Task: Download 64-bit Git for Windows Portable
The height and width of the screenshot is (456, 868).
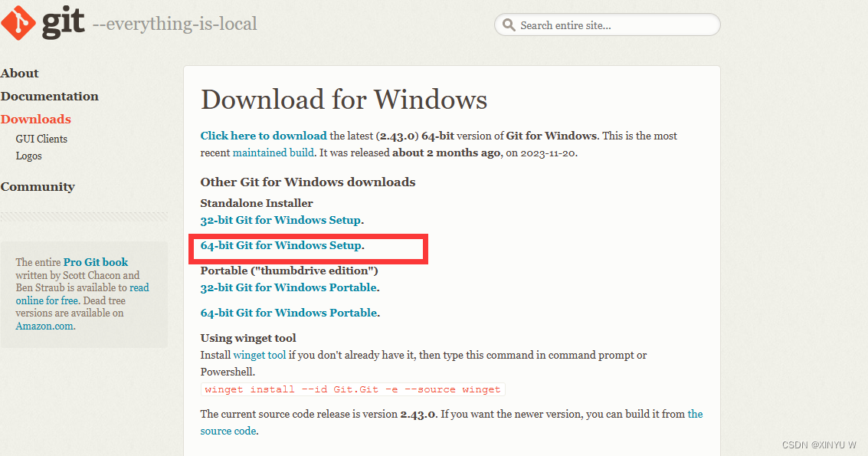Action: point(290,313)
